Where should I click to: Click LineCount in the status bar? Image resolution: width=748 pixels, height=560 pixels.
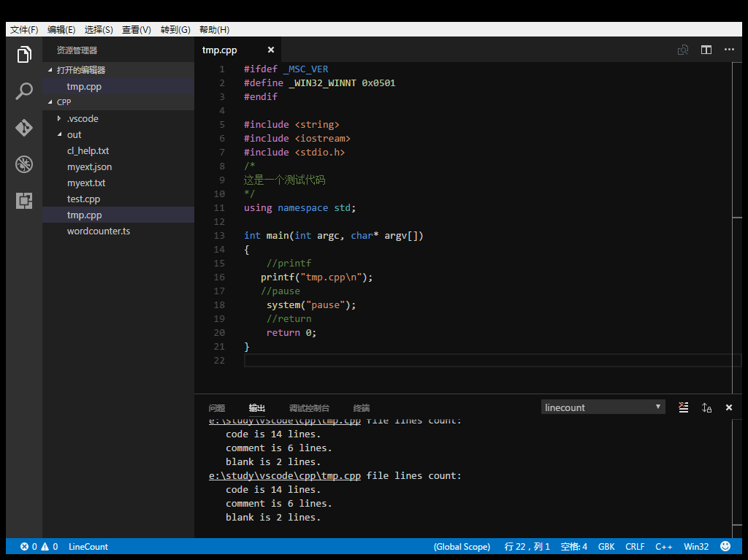[x=88, y=547]
